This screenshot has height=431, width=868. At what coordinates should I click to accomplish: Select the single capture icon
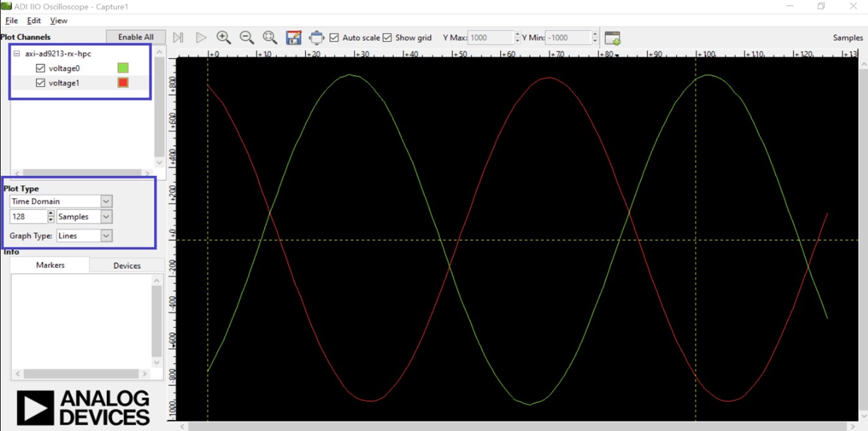(178, 37)
